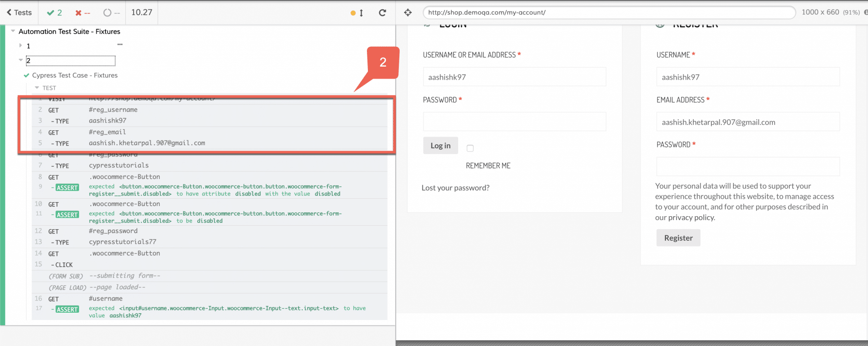Click the red failed tests X icon
The image size is (868, 346).
(78, 13)
